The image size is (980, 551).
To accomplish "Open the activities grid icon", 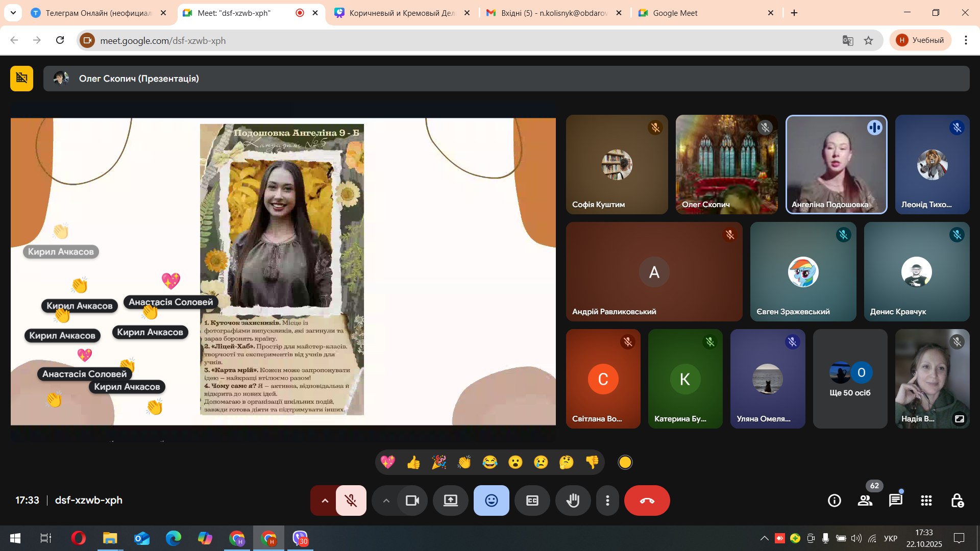I will [926, 500].
